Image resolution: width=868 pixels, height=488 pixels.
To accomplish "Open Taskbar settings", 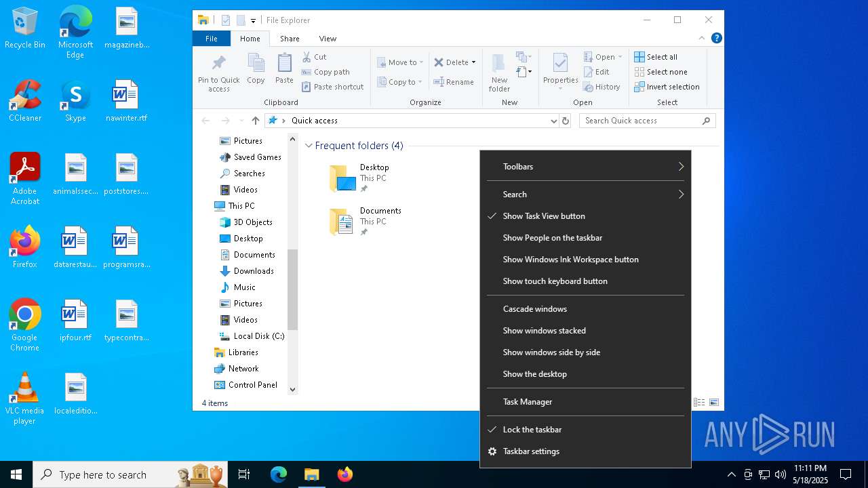I will point(585,451).
